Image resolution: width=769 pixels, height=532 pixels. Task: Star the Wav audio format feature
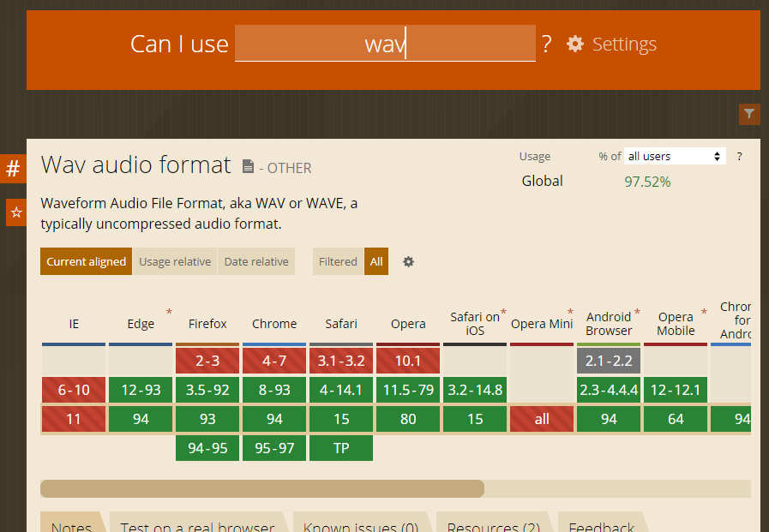pos(16,212)
